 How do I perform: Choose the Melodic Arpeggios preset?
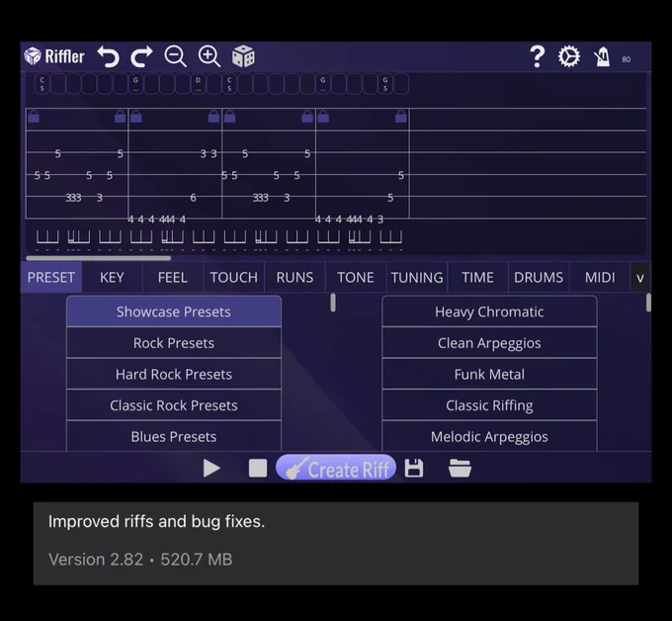point(489,437)
